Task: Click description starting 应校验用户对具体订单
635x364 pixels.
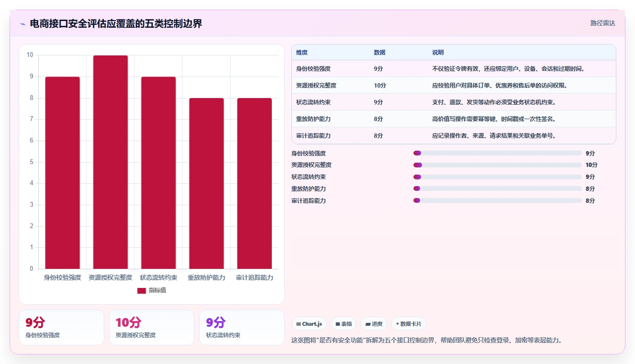Action: point(501,86)
